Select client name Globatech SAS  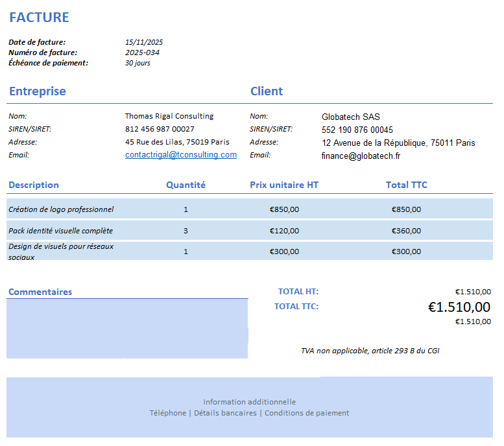coord(351,117)
